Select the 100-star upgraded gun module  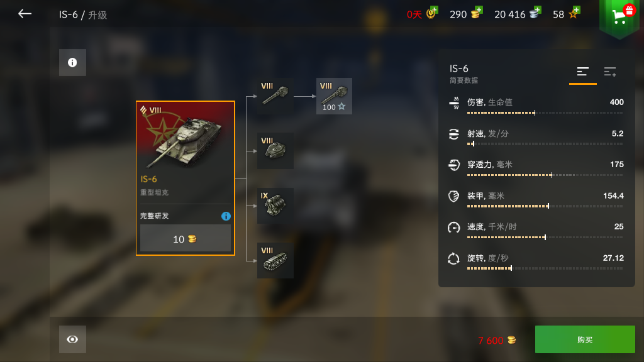334,96
